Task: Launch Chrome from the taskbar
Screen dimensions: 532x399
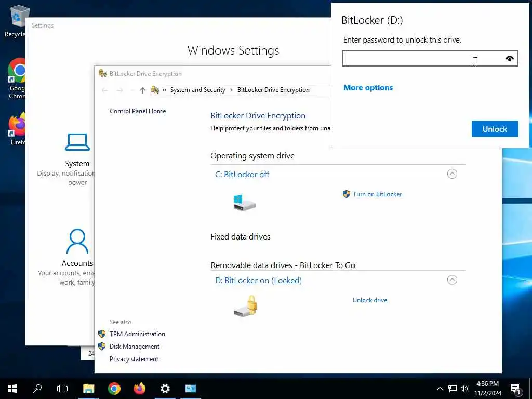Action: click(114, 389)
